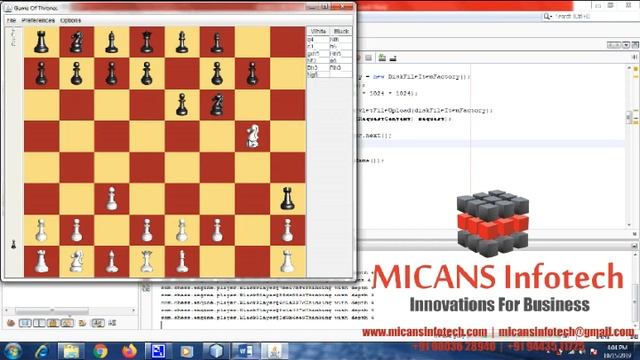Open the File menu in chess window
The height and width of the screenshot is (360, 640).
[11, 20]
